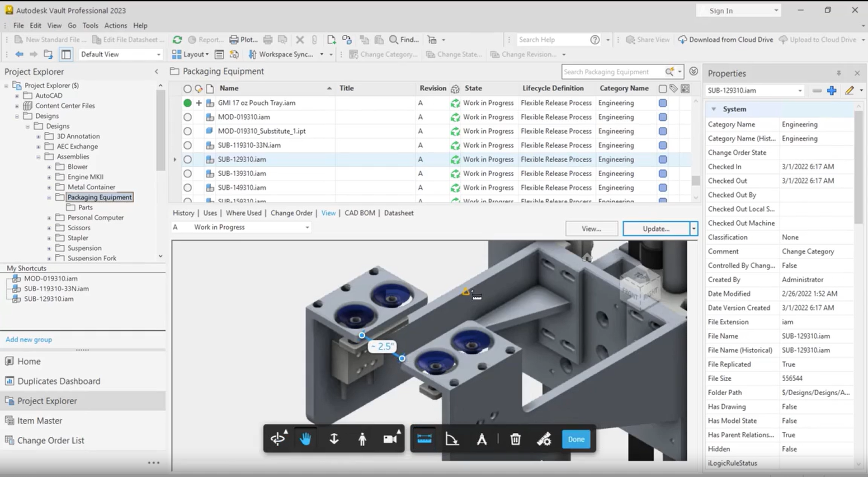Select radio circle for SUB-129310.iam row
The image size is (868, 477).
coord(188,159)
